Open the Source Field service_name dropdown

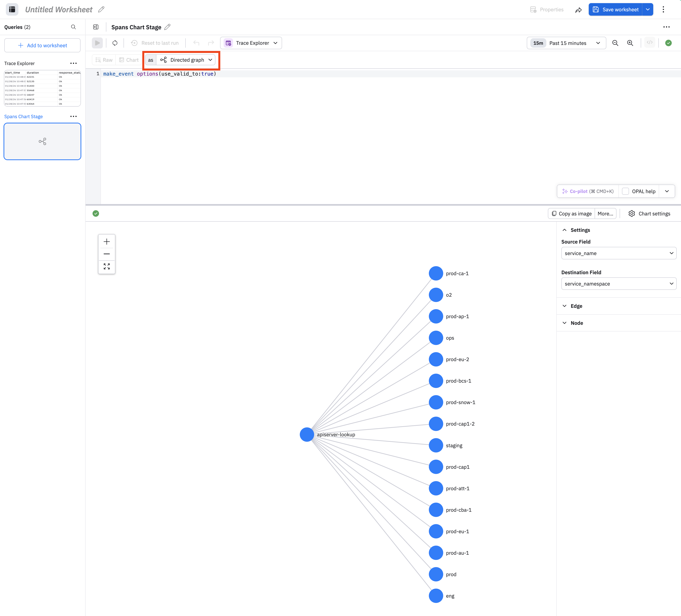coord(618,253)
